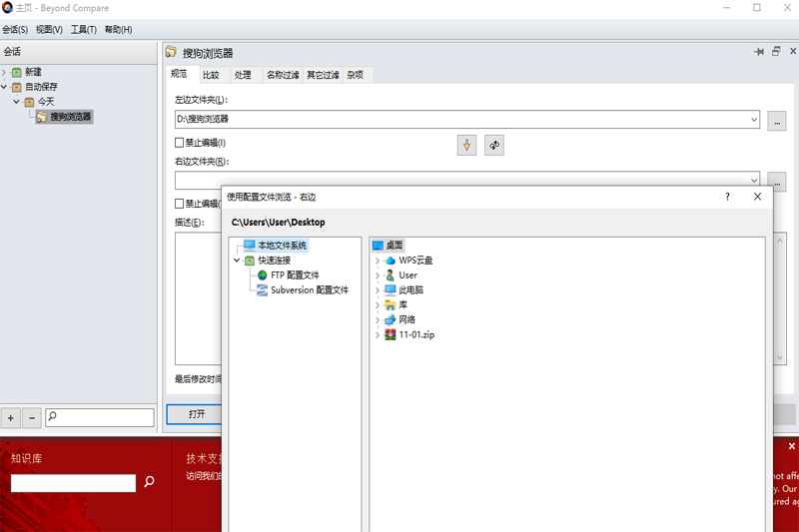Screen dimensions: 799x532
Task: Toggle 禁止编辑 checkbox for right folder
Action: click(180, 204)
